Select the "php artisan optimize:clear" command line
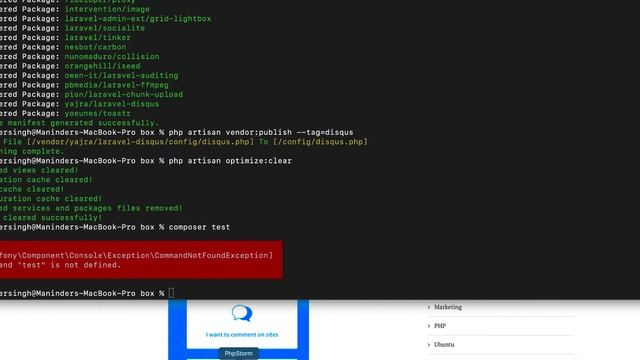 tap(230, 161)
